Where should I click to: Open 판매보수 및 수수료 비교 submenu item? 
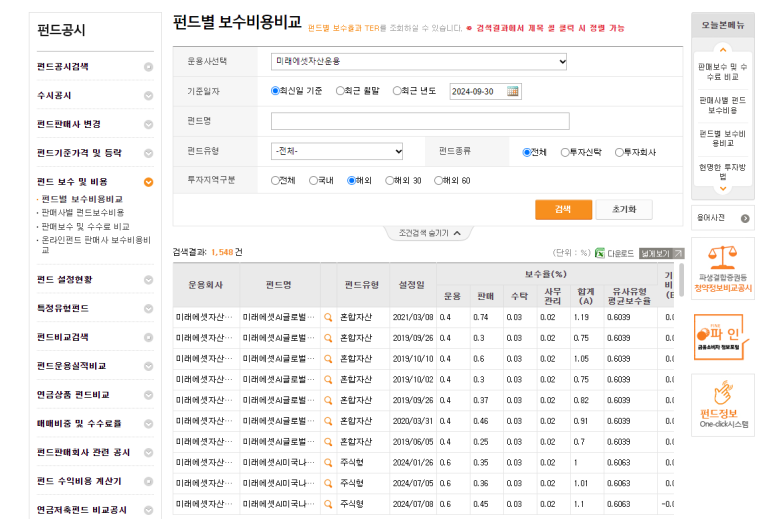tap(85, 227)
